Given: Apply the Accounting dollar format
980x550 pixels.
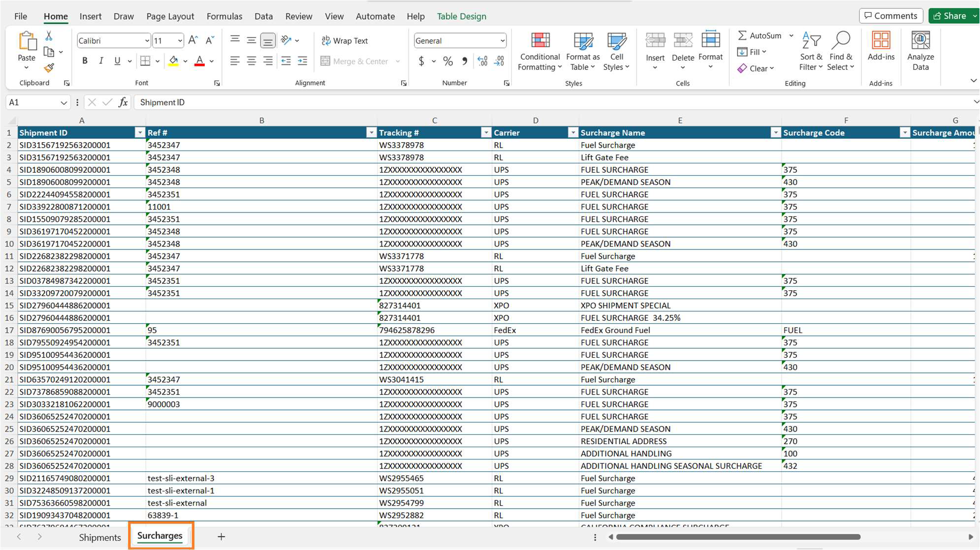Looking at the screenshot, I should tap(421, 61).
